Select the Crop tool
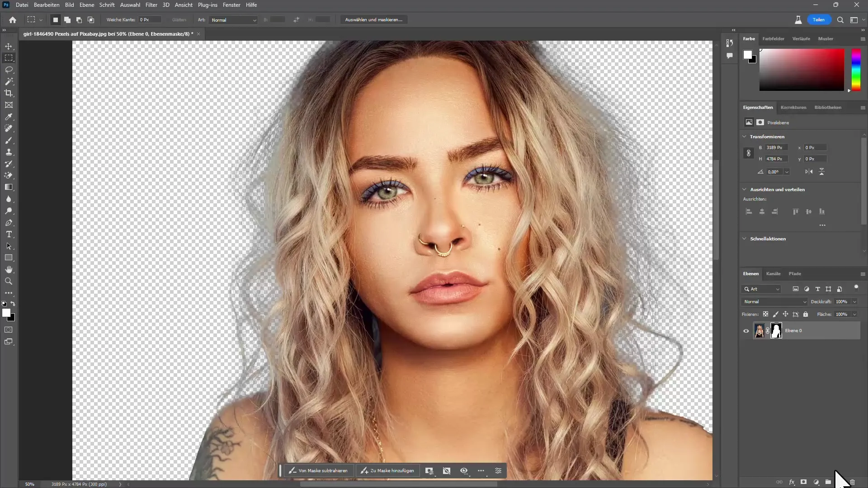 pyautogui.click(x=9, y=94)
